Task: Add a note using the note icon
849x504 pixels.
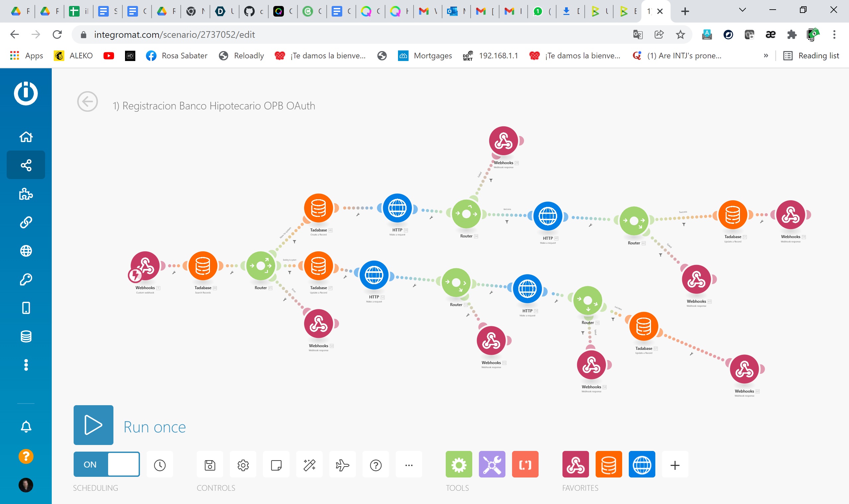Action: [x=276, y=464]
